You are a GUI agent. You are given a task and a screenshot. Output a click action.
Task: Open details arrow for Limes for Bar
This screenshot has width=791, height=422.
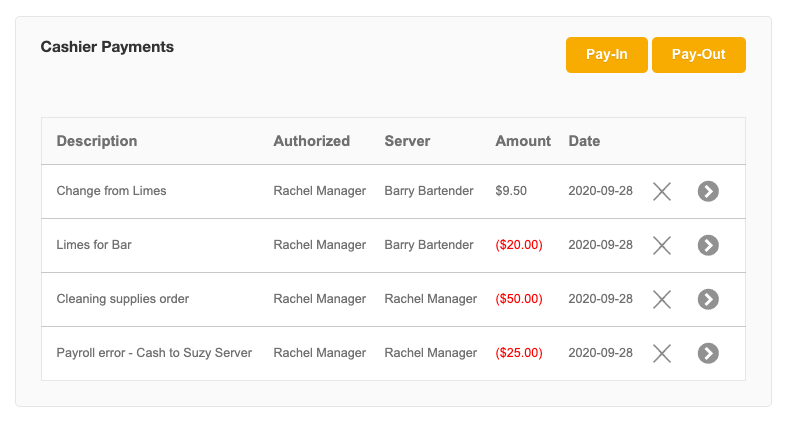[708, 245]
